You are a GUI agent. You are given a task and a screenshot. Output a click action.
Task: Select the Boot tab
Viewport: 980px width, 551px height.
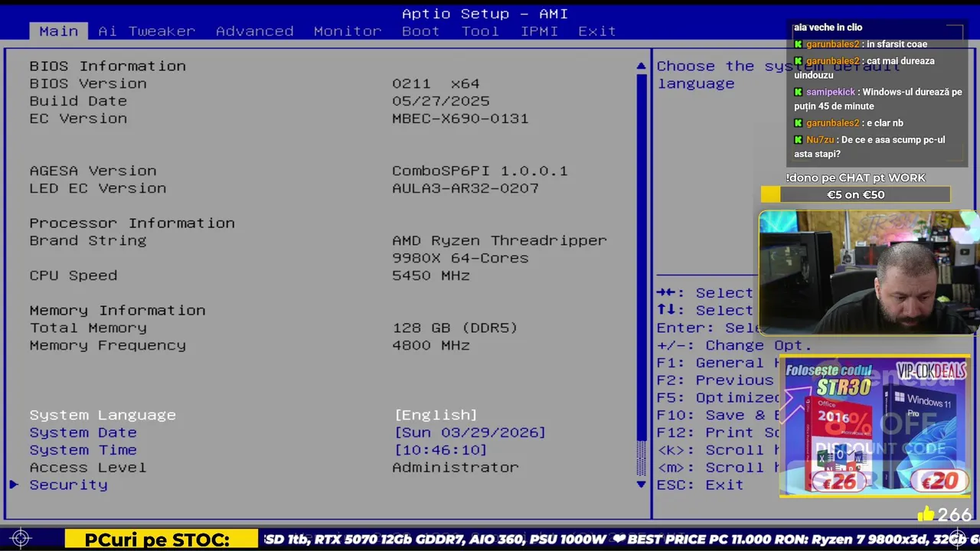(x=420, y=31)
